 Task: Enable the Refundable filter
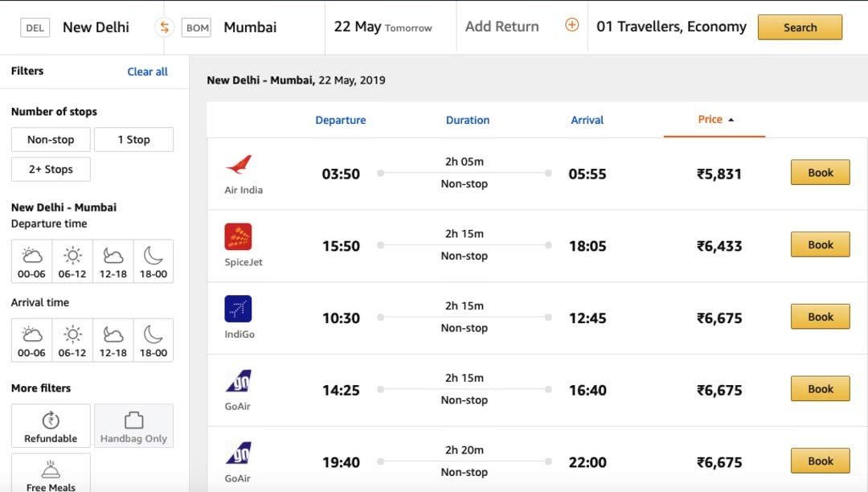pyautogui.click(x=51, y=425)
